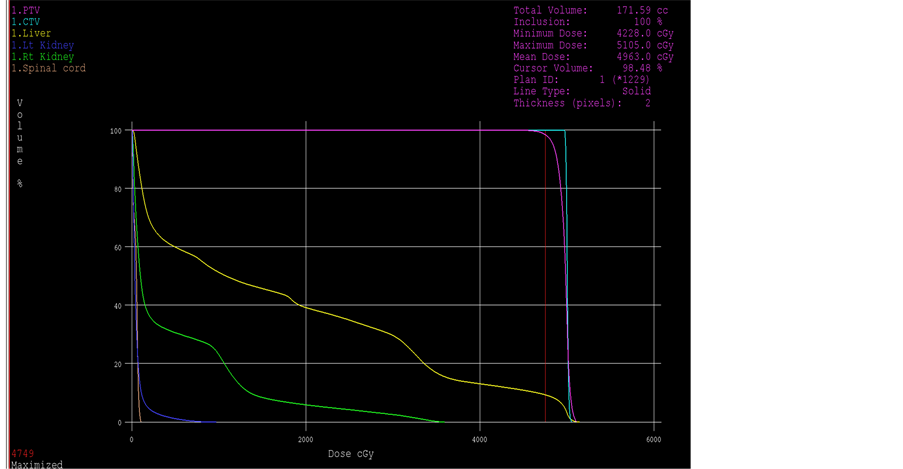This screenshot has width=903, height=469.
Task: Click the red vertical dose cursor line
Action: click(545, 300)
